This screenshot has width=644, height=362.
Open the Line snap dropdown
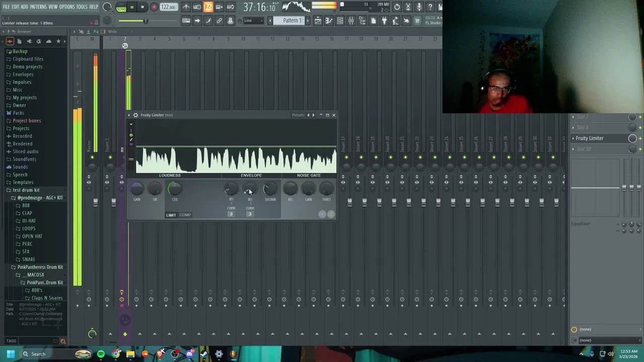tap(254, 21)
